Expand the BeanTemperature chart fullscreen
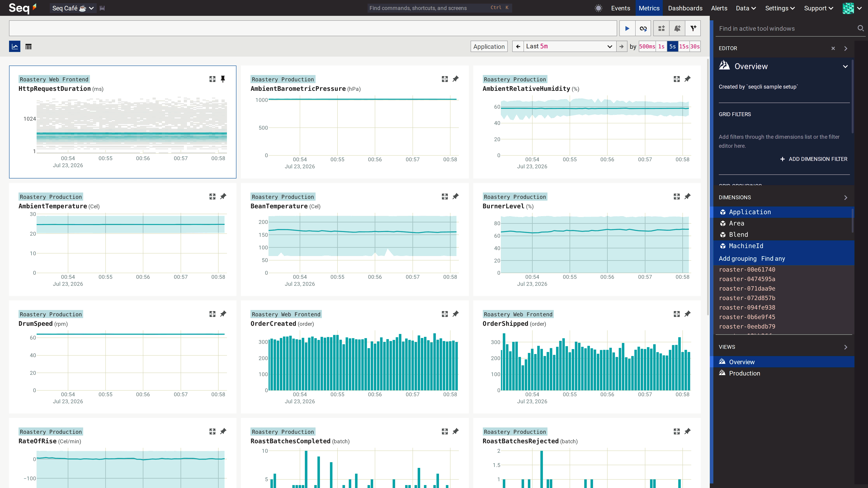868x488 pixels. click(x=445, y=196)
